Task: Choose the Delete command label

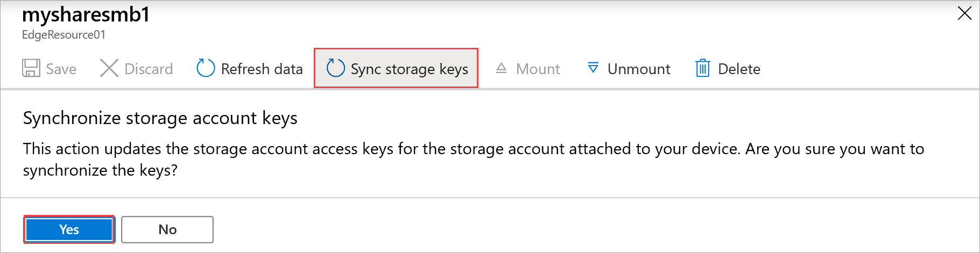Action: click(739, 69)
